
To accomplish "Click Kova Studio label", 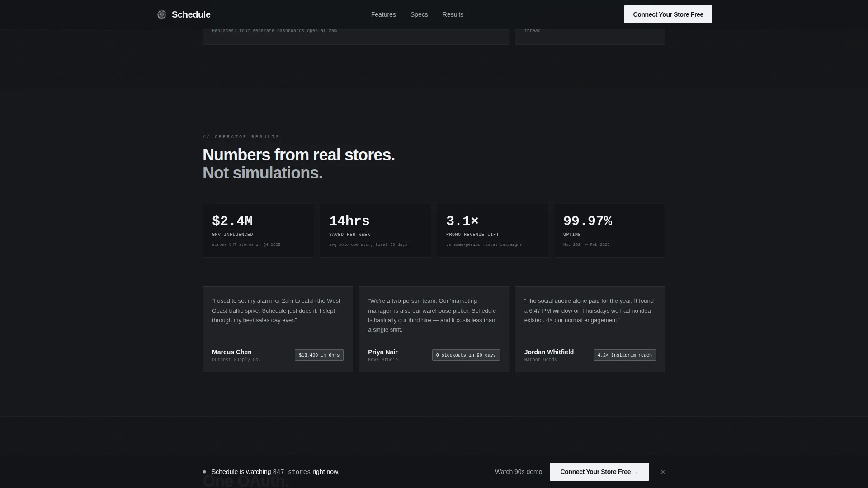I will coord(383,360).
